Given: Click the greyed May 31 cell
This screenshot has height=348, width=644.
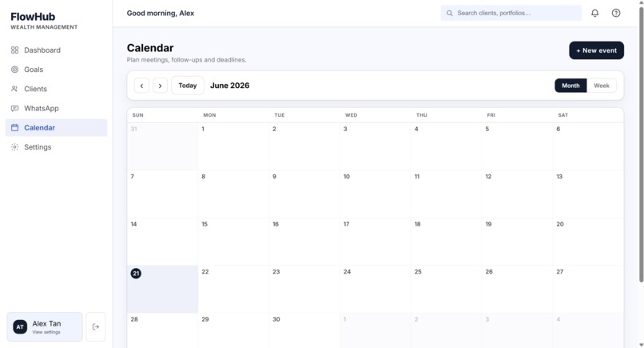Looking at the screenshot, I should click(x=163, y=146).
